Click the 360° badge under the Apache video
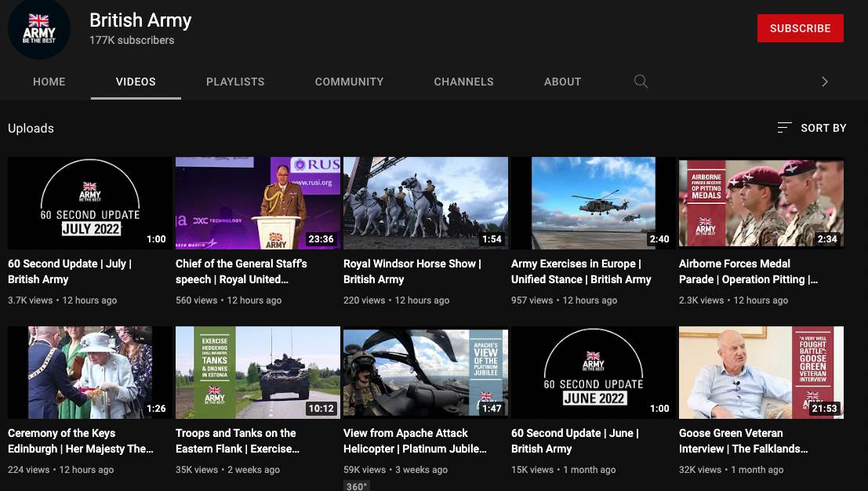Viewport: 868px width, 491px height. (x=357, y=486)
